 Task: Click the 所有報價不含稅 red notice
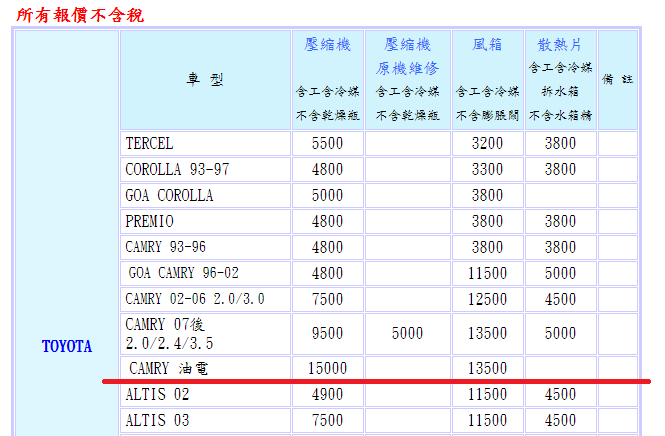[80, 15]
